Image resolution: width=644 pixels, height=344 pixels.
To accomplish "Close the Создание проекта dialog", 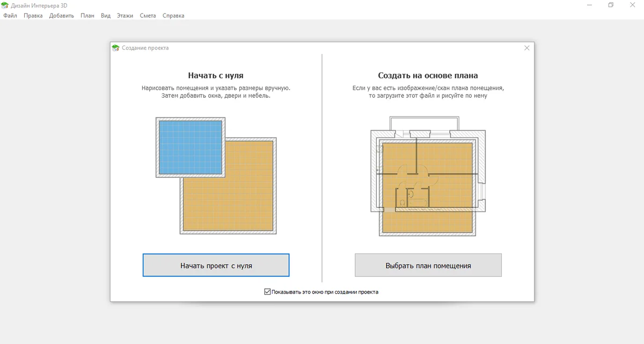I will 526,48.
